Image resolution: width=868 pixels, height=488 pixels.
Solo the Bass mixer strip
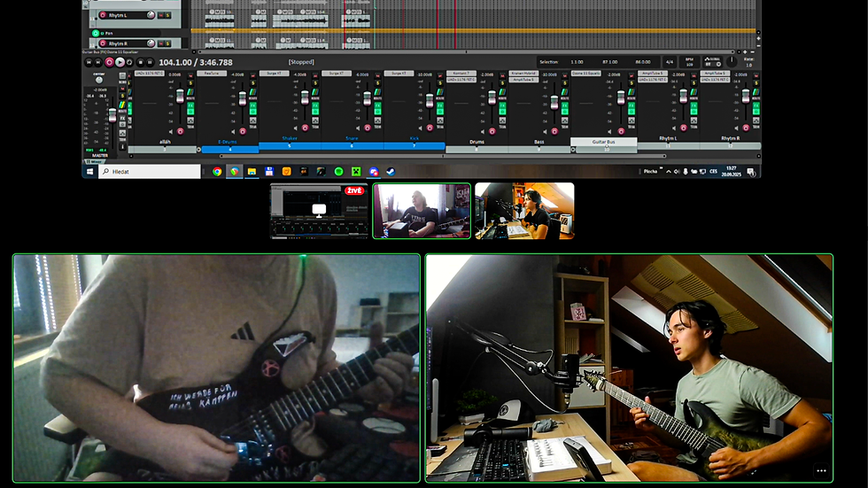click(x=565, y=82)
